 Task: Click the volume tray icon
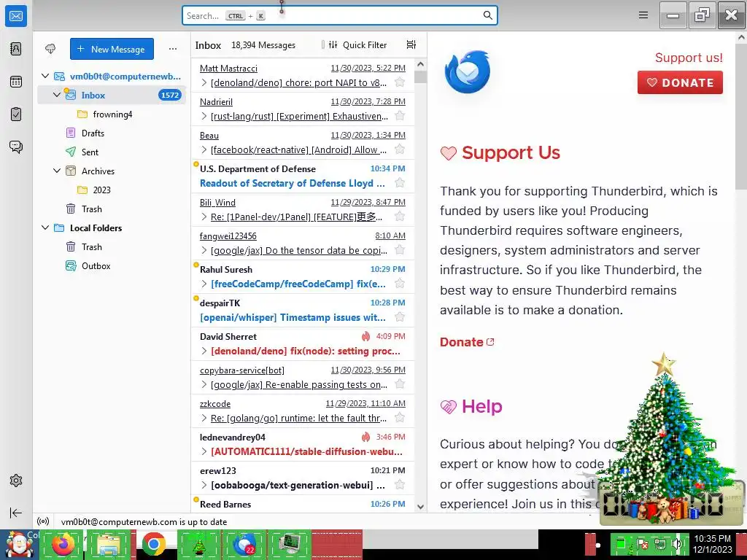coord(676,544)
